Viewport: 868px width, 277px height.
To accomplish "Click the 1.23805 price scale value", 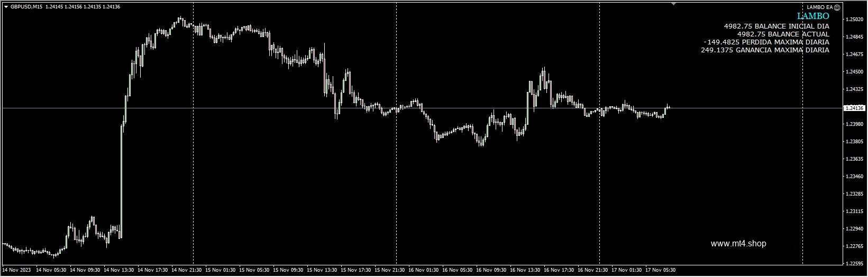I will pos(854,141).
